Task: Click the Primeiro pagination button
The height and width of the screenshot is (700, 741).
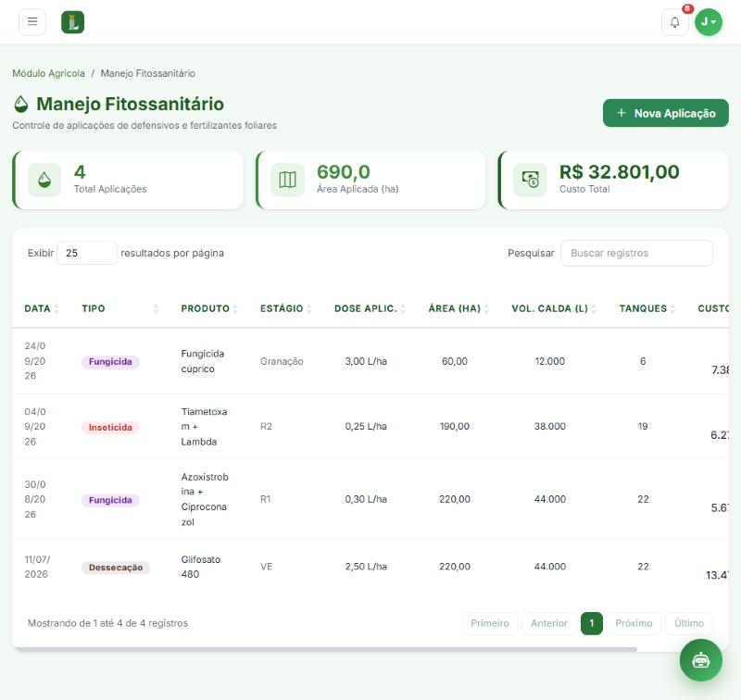Action: 490,623
